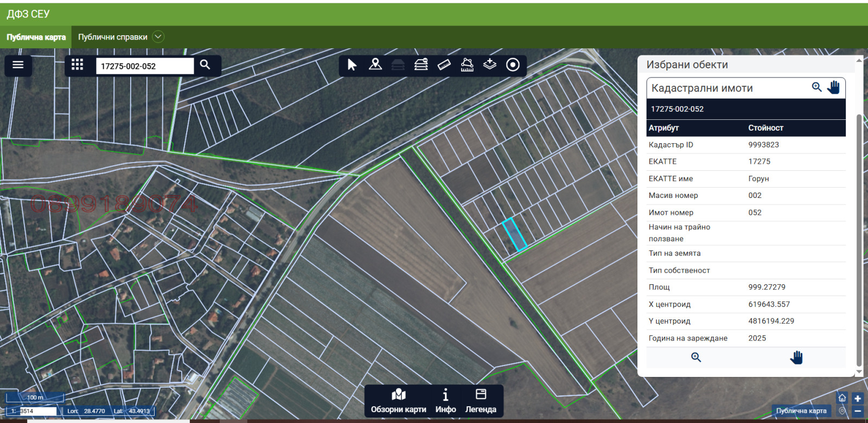This screenshot has height=423, width=868.
Task: Zoom to parcel via Кадастрални имоти magnifier
Action: coord(816,87)
